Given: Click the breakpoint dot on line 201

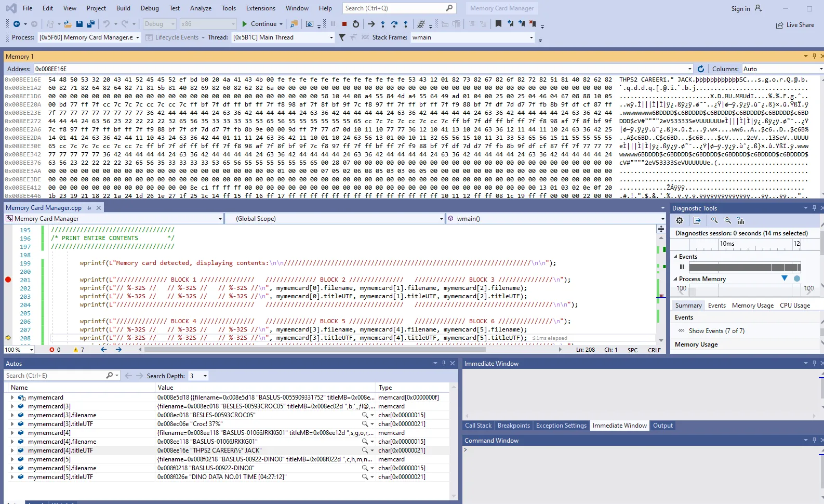Looking at the screenshot, I should [x=8, y=280].
